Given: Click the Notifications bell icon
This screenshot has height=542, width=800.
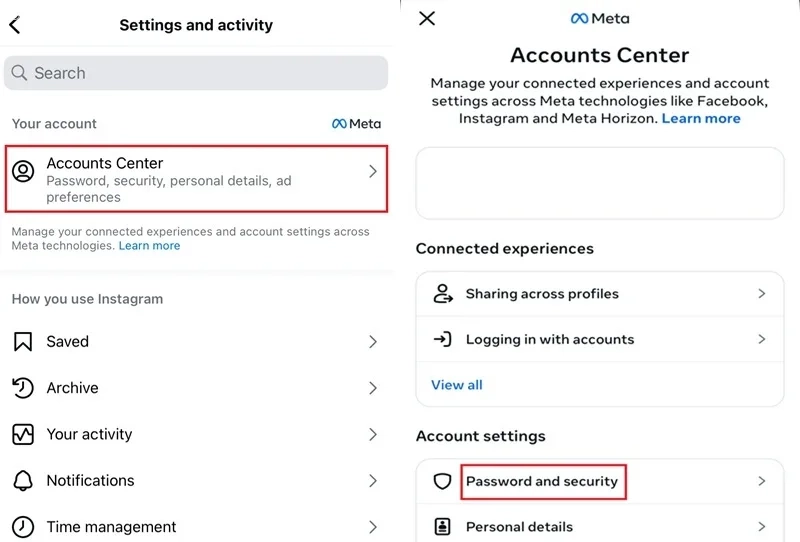Looking at the screenshot, I should click(23, 481).
